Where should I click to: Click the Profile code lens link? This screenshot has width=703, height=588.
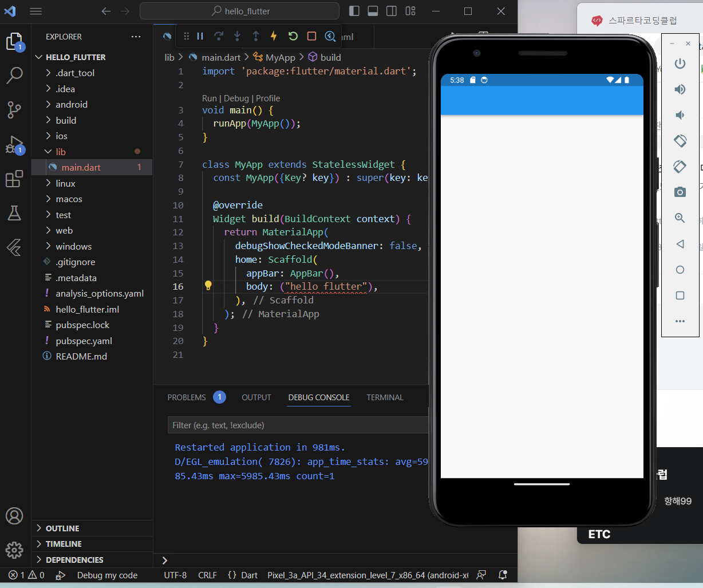(x=268, y=98)
